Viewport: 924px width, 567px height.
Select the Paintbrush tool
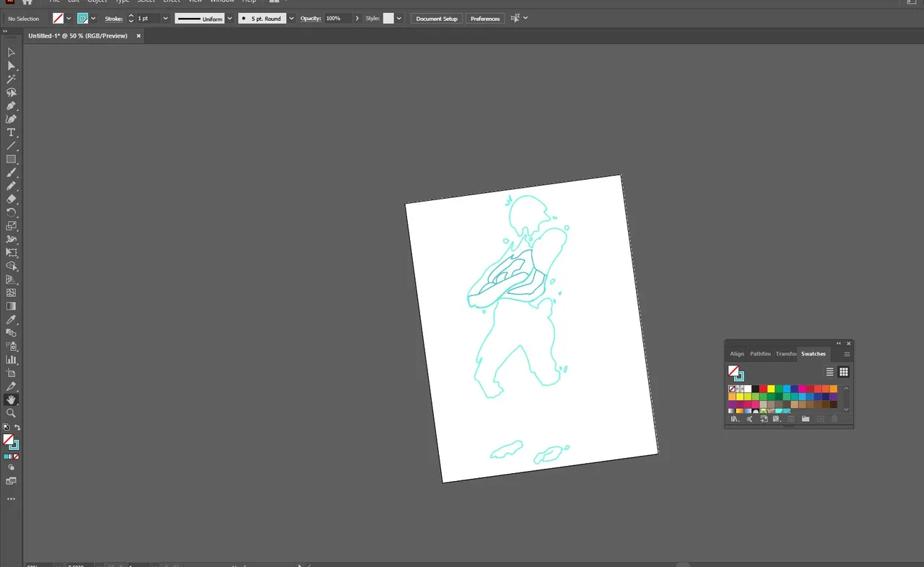pyautogui.click(x=11, y=173)
